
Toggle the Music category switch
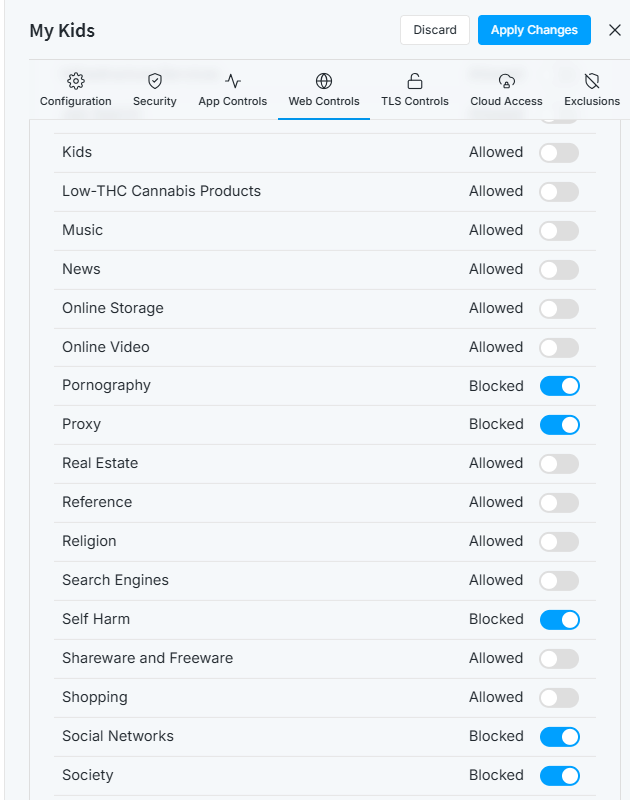coord(559,231)
